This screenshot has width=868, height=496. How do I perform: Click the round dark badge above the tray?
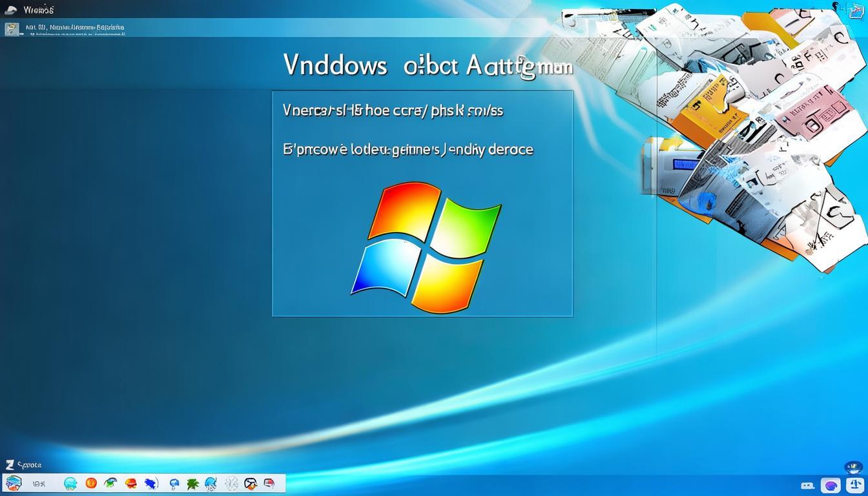pos(853,468)
